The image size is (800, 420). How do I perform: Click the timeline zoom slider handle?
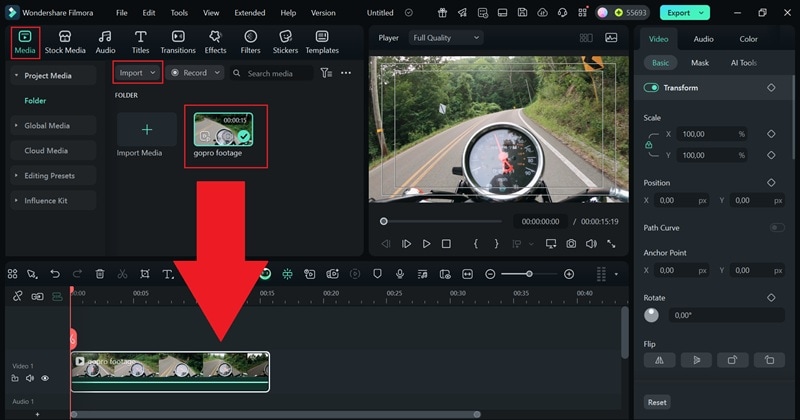[529, 274]
